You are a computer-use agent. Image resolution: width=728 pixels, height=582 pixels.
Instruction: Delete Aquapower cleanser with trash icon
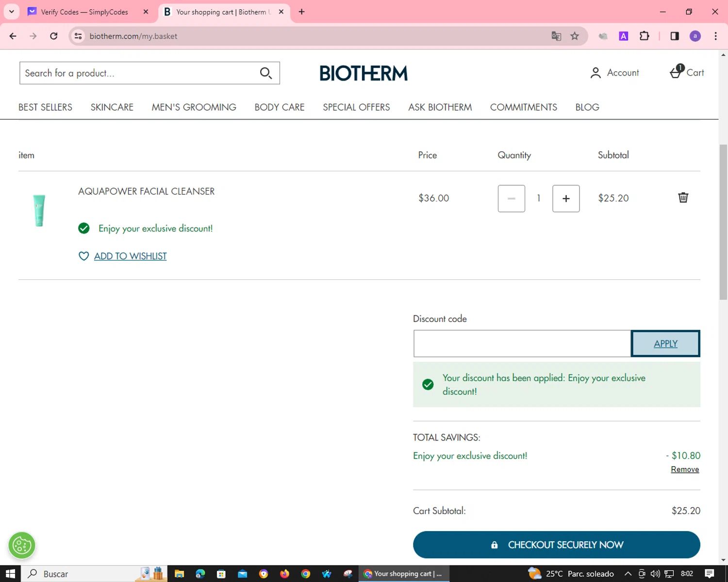pyautogui.click(x=683, y=197)
